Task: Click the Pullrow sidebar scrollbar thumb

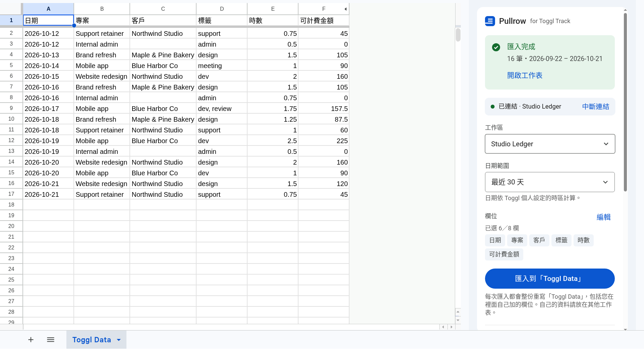Action: click(x=625, y=102)
